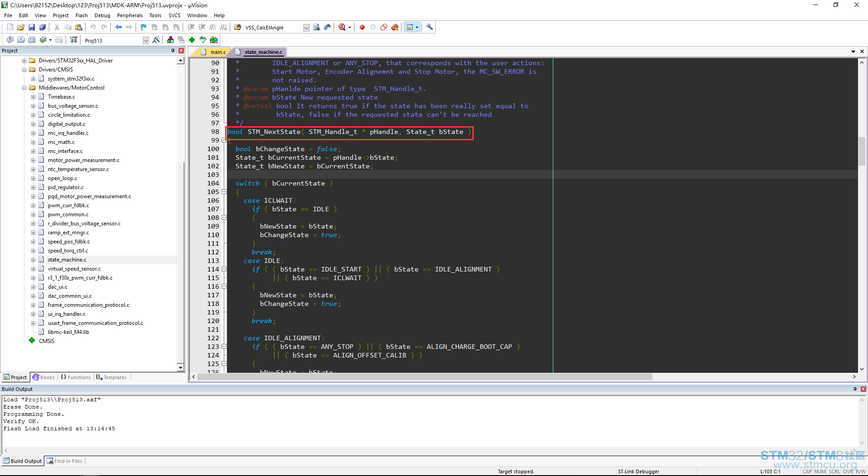868x476 pixels.
Task: Toggle the Build Output panel pin
Action: point(855,389)
